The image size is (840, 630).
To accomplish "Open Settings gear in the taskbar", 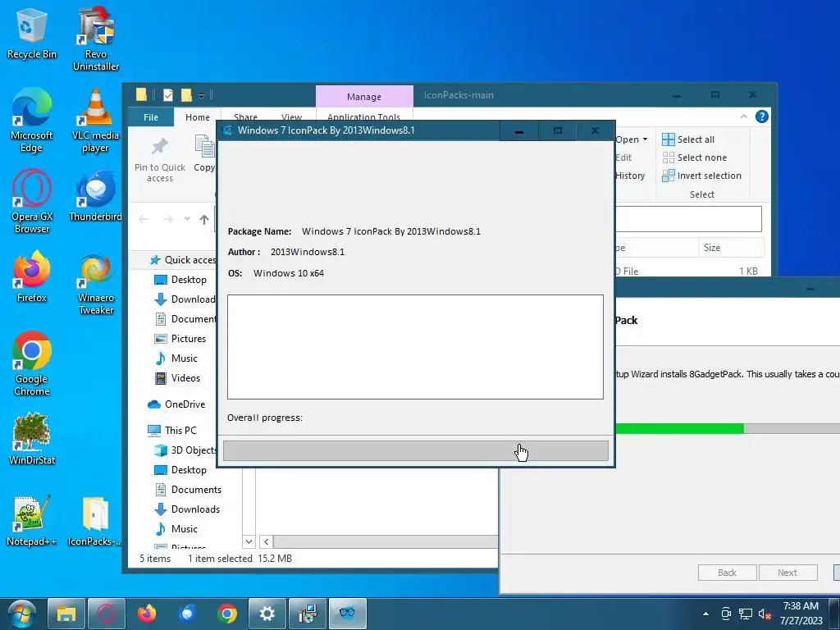I will point(267,614).
